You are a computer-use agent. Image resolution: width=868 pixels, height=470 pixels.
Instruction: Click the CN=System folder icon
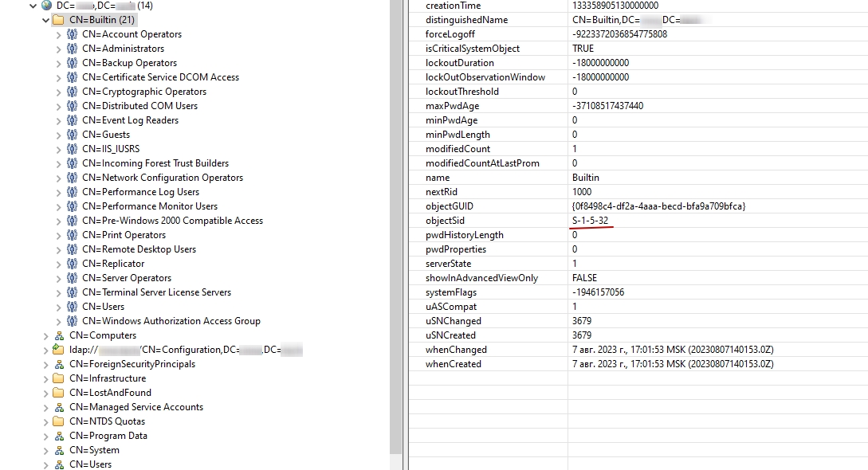(61, 450)
